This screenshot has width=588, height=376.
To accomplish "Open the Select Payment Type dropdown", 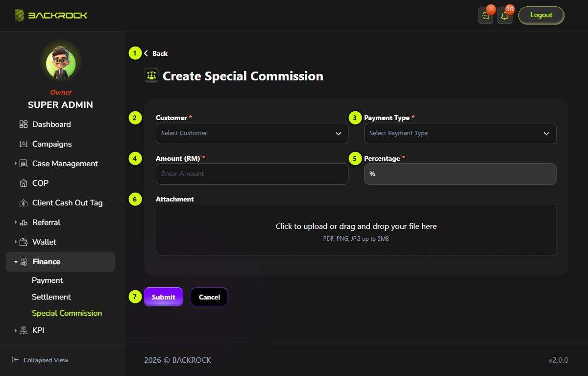I will click(x=460, y=133).
